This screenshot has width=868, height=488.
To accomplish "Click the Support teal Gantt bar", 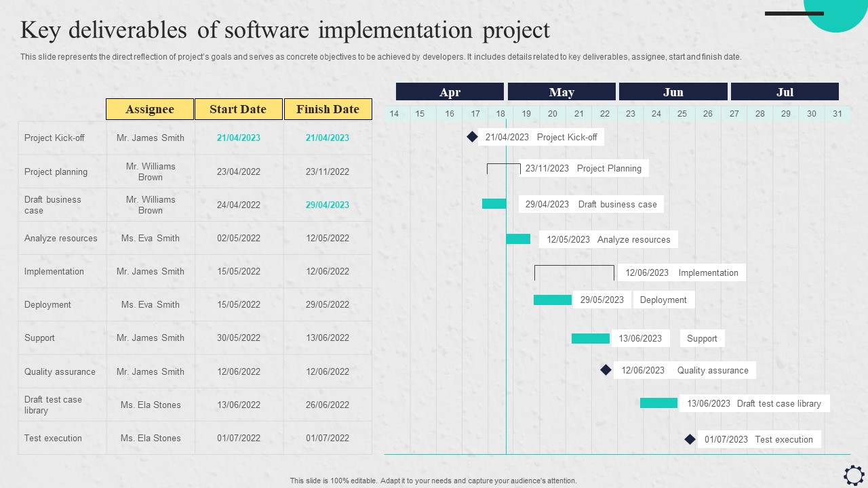I will 591,338.
